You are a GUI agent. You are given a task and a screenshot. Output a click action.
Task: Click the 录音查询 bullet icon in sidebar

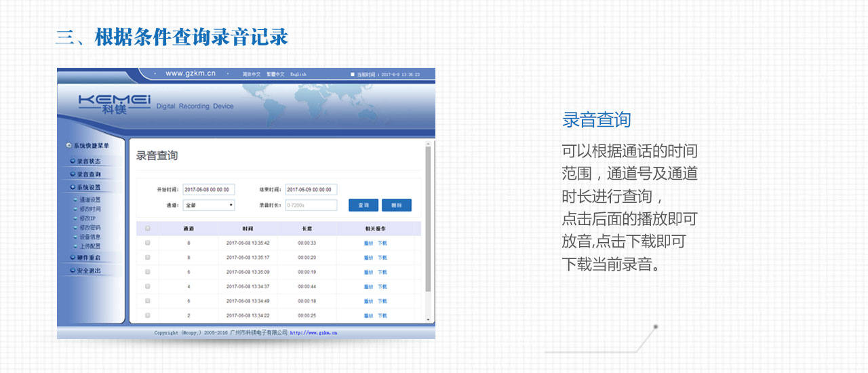[x=73, y=174]
